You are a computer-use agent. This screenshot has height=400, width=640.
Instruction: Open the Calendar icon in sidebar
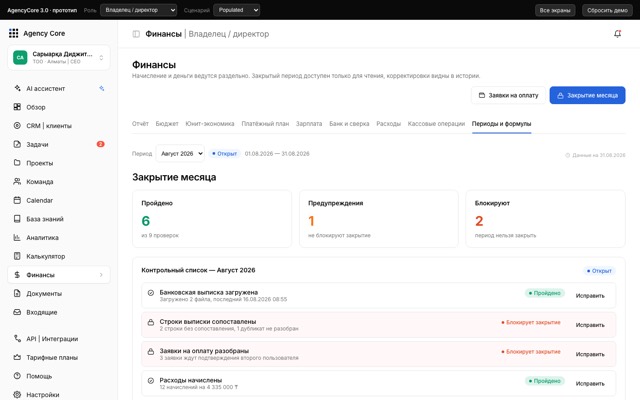point(17,200)
